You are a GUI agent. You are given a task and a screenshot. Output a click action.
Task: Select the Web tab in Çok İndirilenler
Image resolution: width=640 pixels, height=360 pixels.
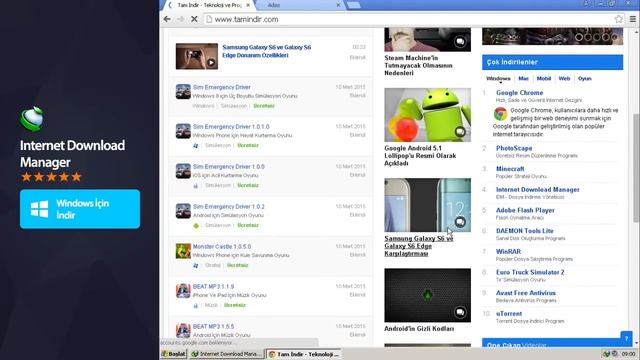tap(564, 78)
